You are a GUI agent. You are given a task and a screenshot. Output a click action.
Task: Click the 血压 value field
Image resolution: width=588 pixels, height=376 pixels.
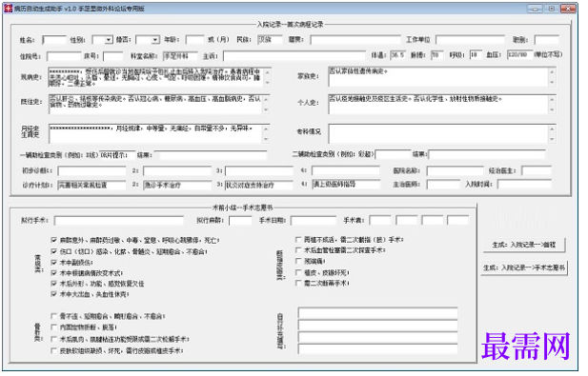pyautogui.click(x=519, y=55)
